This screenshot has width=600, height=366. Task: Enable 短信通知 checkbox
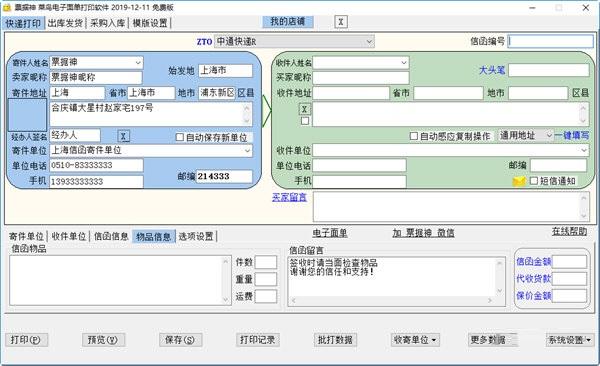(x=534, y=181)
